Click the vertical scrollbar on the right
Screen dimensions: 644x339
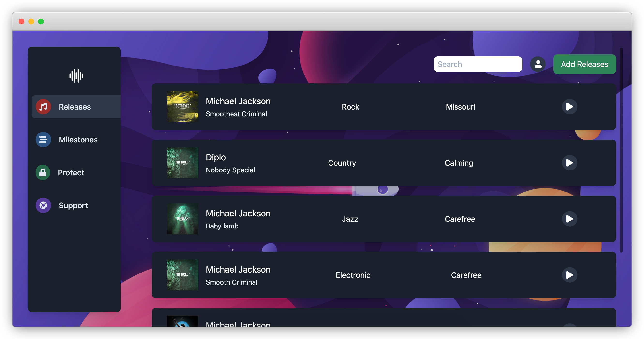pos(621,150)
